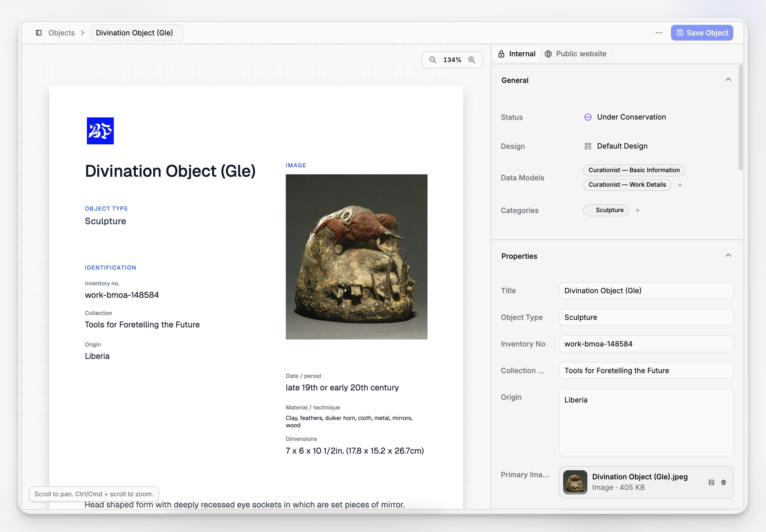Open the three-dot more options menu
This screenshot has width=766, height=532.
pyautogui.click(x=659, y=33)
